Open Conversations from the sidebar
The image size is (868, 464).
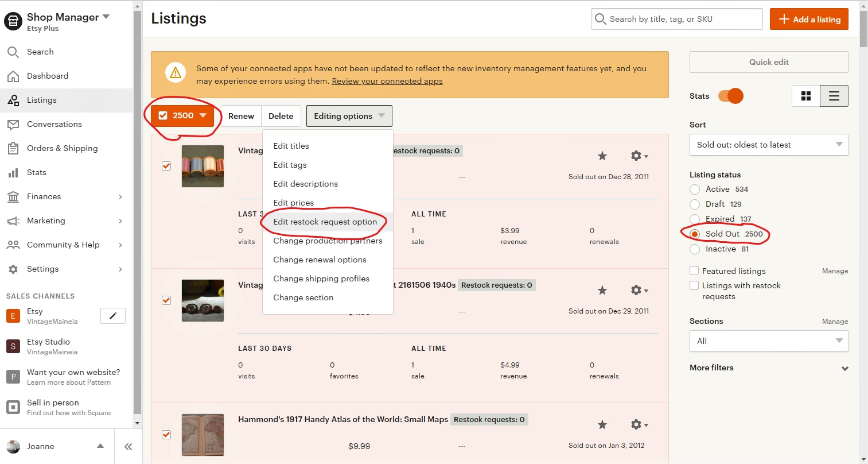[x=54, y=124]
